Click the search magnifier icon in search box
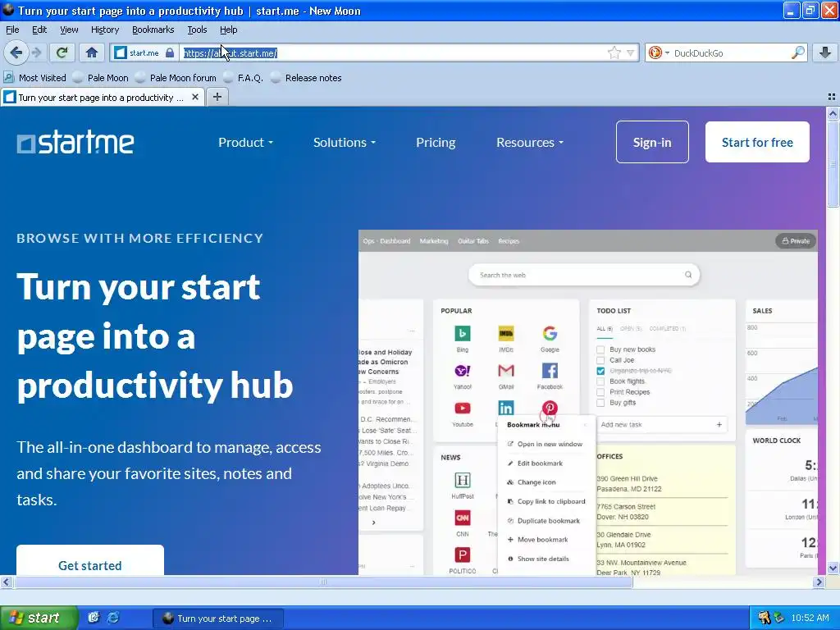840x630 pixels. (797, 52)
